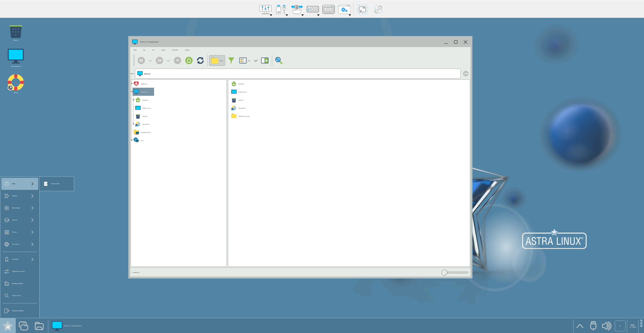Go up one level using the up arrow

[178, 60]
